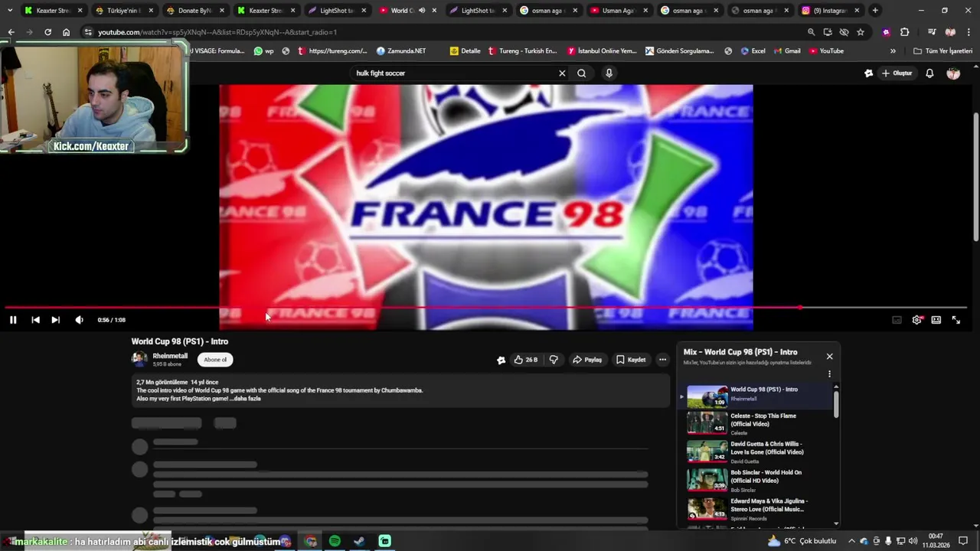Skip to the next video in the playlist
Screen dimensions: 980x551
click(55, 320)
